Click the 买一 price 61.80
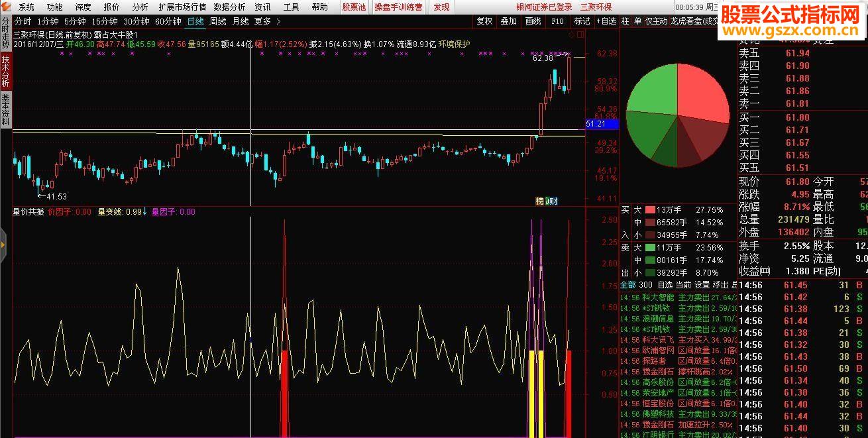The width and height of the screenshot is (868, 438). pos(797,117)
